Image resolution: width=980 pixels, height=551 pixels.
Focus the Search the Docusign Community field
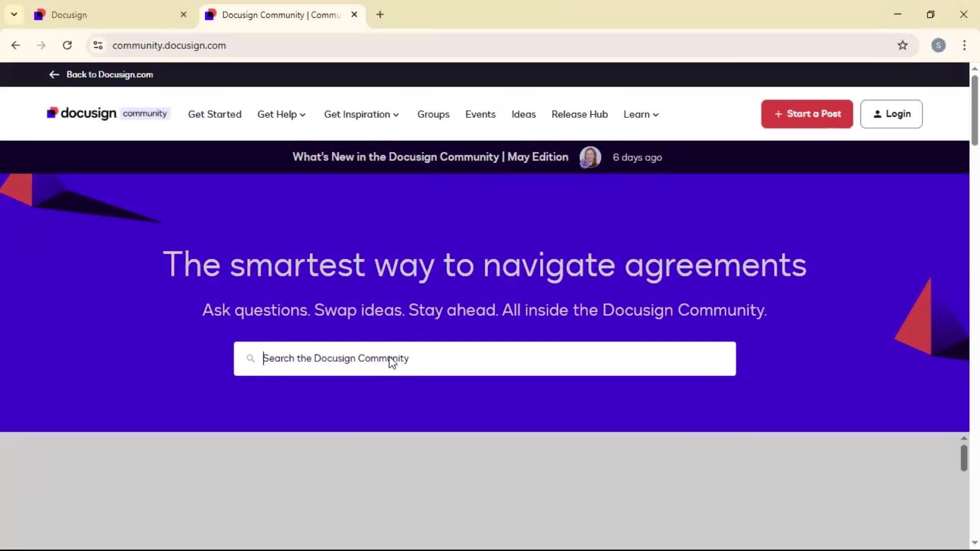(484, 359)
